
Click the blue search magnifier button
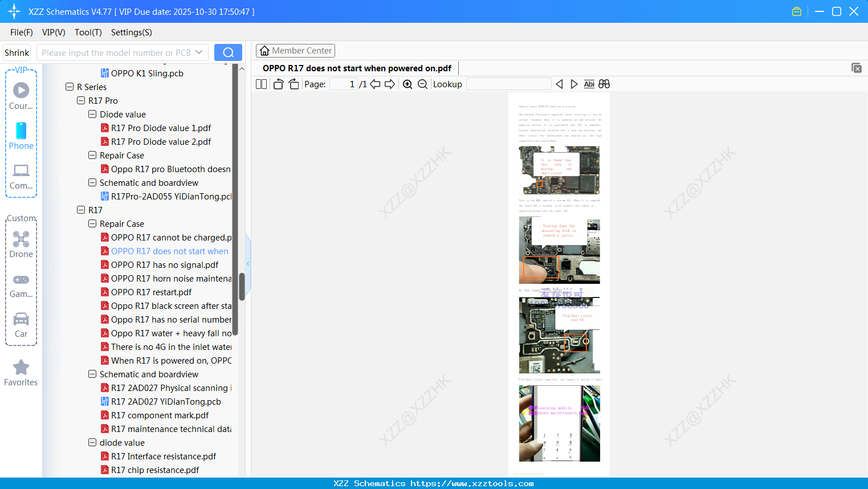[228, 52]
